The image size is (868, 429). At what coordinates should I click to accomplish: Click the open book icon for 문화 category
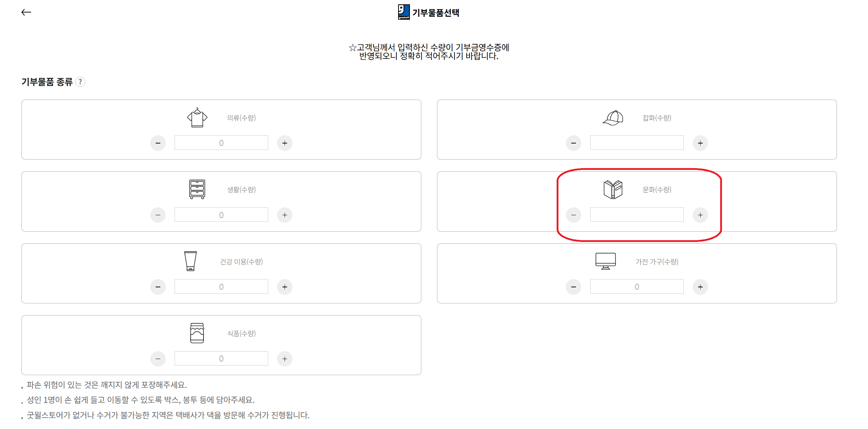613,189
